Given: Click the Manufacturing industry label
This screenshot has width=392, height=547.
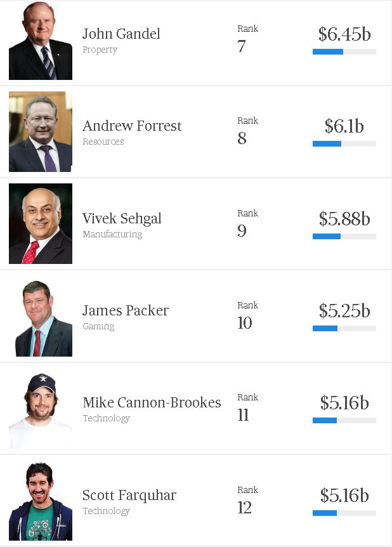Looking at the screenshot, I should point(112,234).
